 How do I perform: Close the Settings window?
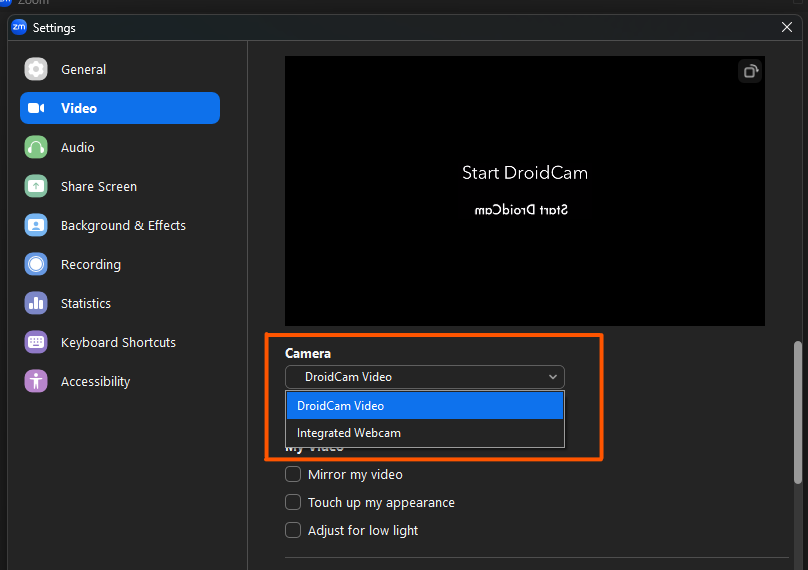pos(786,27)
